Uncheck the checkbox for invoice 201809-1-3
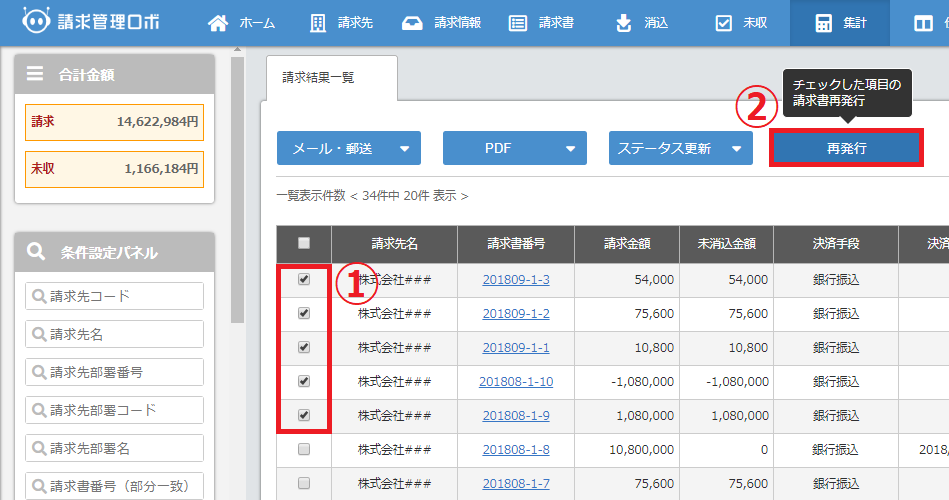Image resolution: width=949 pixels, height=500 pixels. [304, 280]
